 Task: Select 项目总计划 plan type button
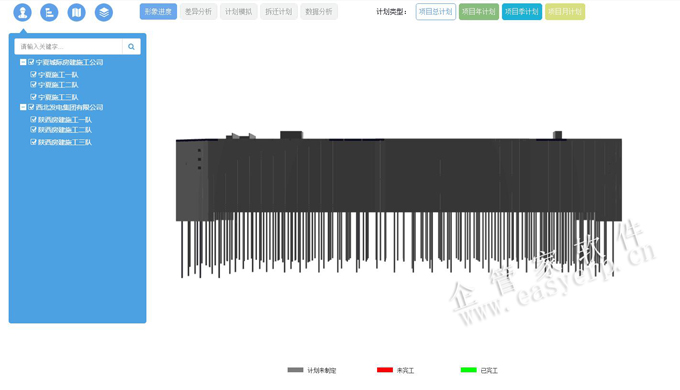[x=435, y=12]
